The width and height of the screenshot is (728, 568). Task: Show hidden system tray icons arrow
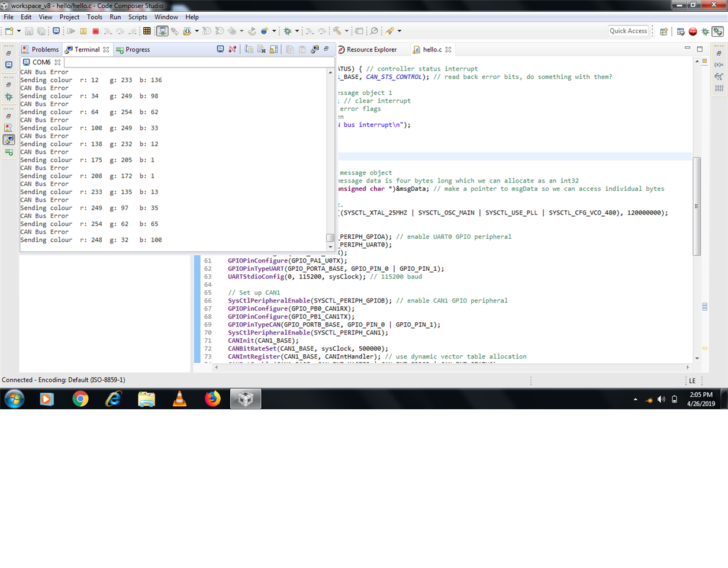[636, 400]
